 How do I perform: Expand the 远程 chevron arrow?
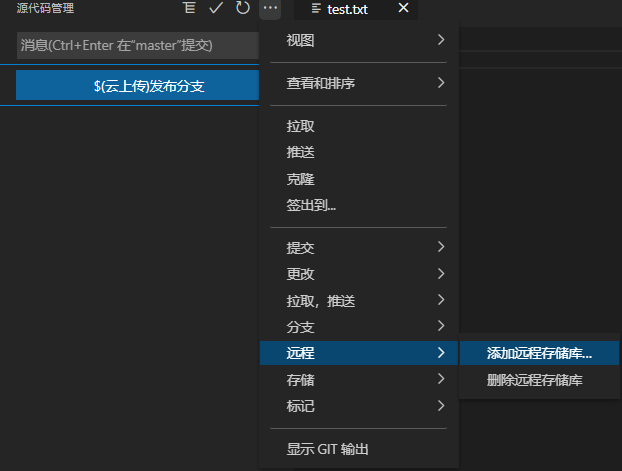(441, 352)
